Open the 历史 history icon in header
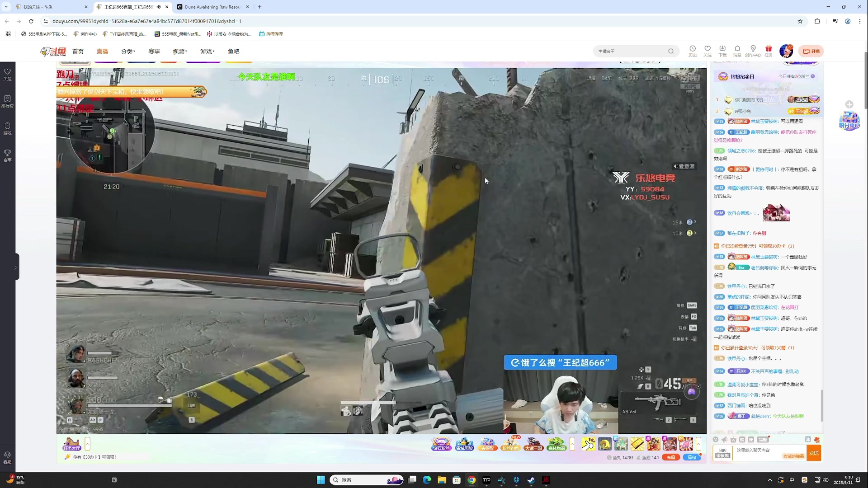The image size is (868, 488). click(x=692, y=51)
